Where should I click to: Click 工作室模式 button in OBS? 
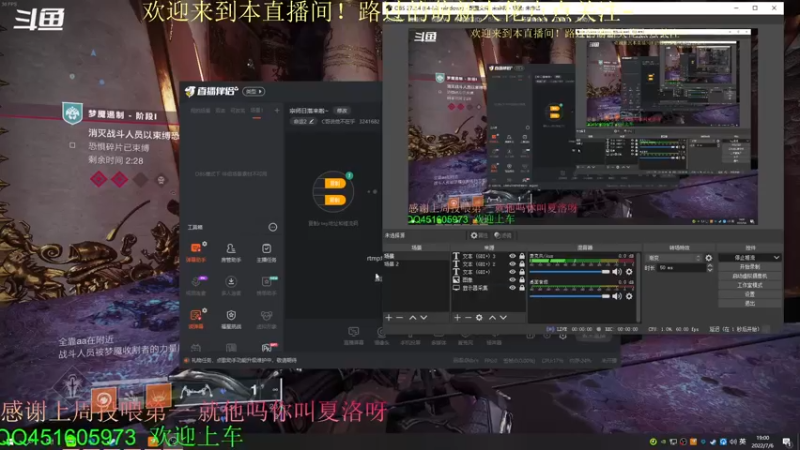tap(749, 285)
